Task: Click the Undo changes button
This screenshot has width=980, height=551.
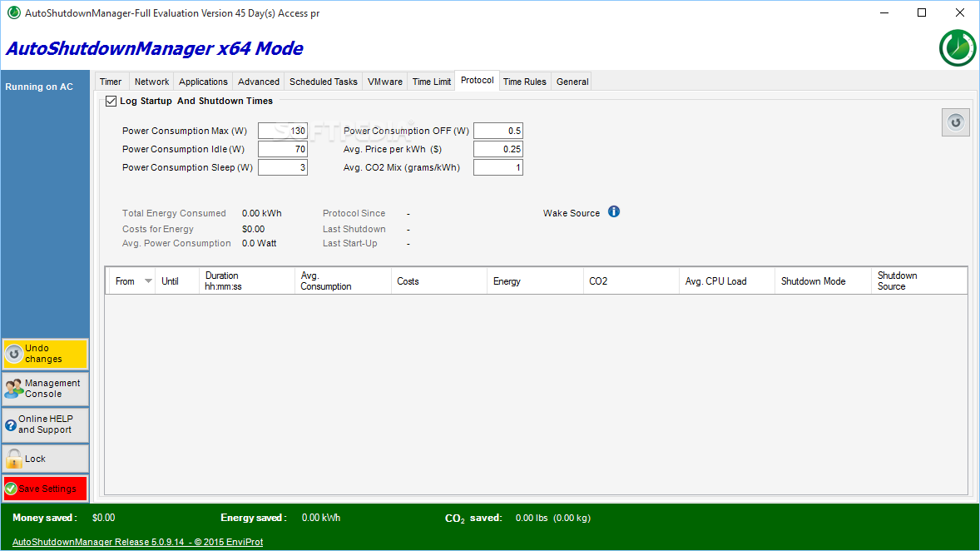Action: click(x=45, y=354)
